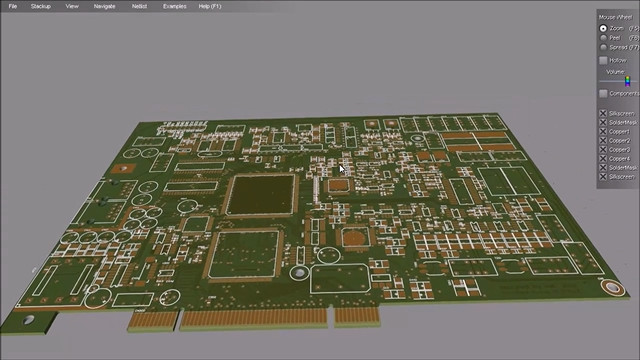The width and height of the screenshot is (640, 360).
Task: Open the Examples menu
Action: (x=175, y=6)
